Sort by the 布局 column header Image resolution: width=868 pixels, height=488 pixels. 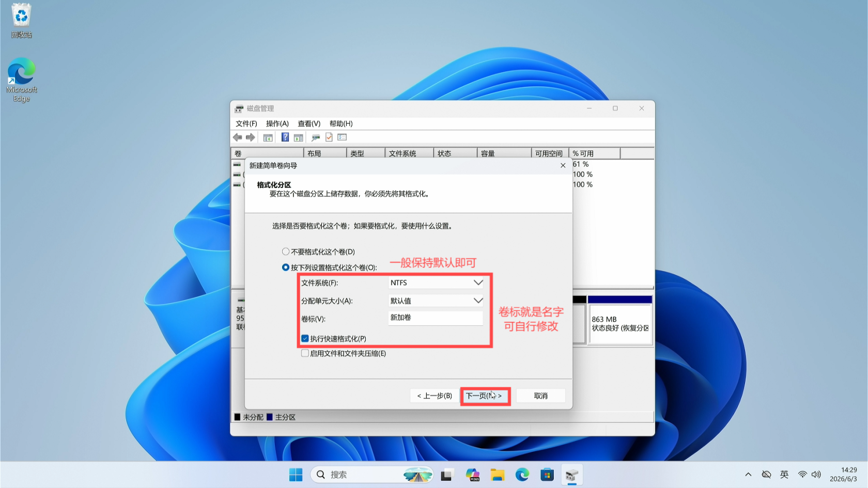(326, 153)
